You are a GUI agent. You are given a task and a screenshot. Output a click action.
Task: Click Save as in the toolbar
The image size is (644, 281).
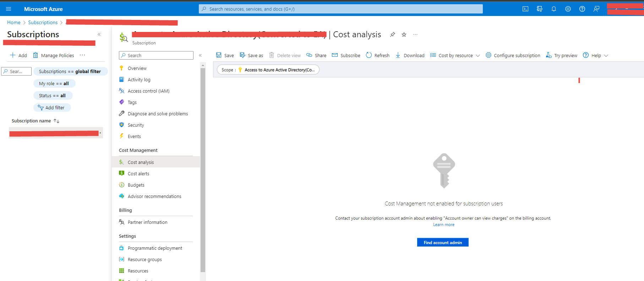coord(251,55)
